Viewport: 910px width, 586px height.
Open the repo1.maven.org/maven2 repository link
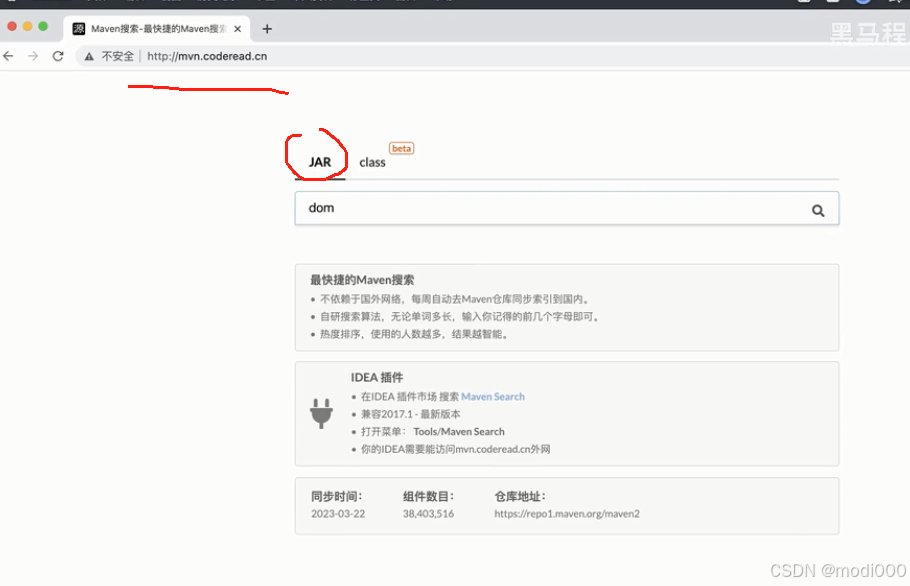pyautogui.click(x=566, y=514)
